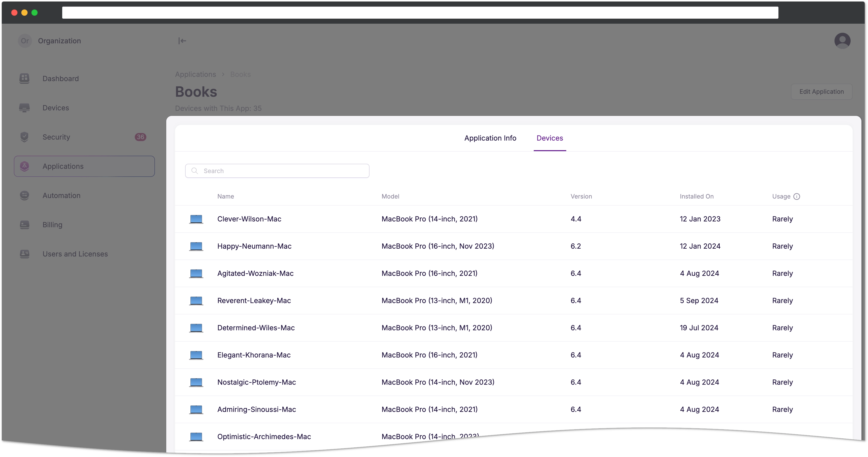Click laptop icon for Happy-Neumann-Mac

196,246
